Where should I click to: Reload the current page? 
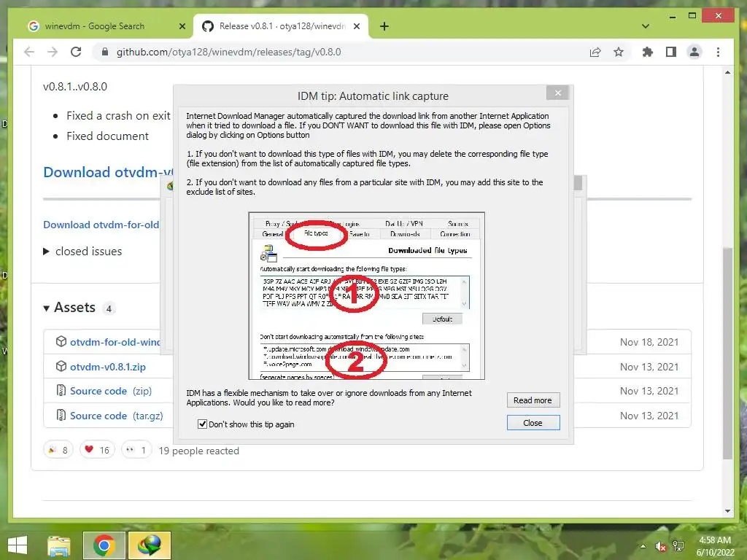tap(76, 52)
